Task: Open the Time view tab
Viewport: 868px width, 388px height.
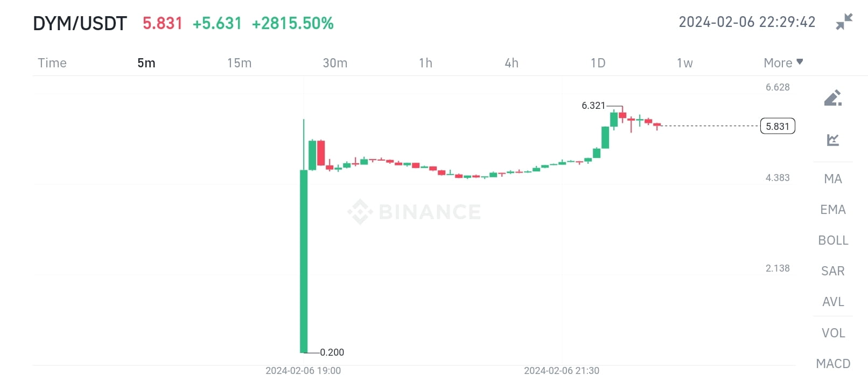Action: (52, 63)
